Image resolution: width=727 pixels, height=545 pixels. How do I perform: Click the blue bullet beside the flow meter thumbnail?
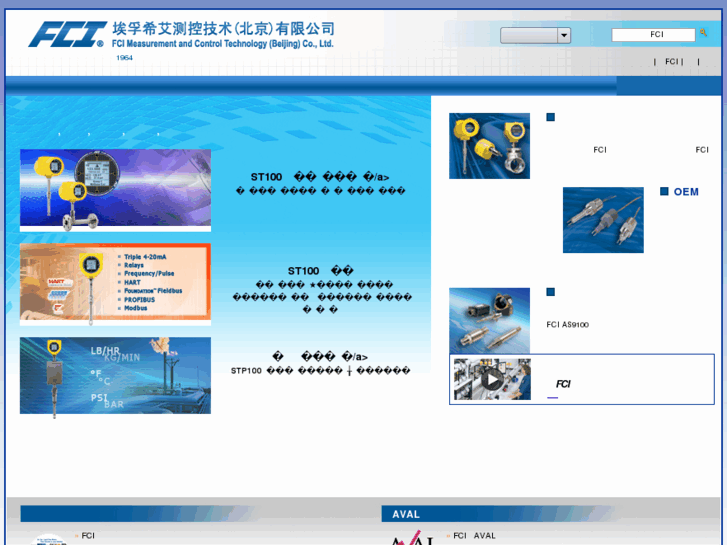(x=550, y=117)
